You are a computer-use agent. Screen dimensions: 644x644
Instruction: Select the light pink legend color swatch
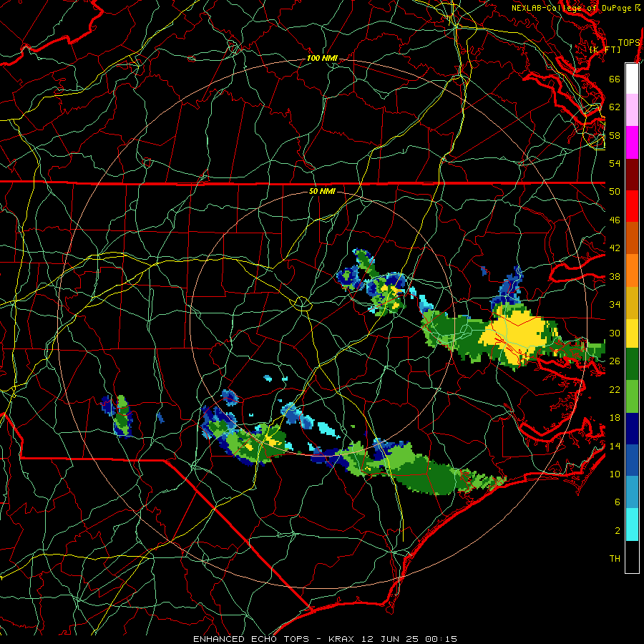coord(632,110)
